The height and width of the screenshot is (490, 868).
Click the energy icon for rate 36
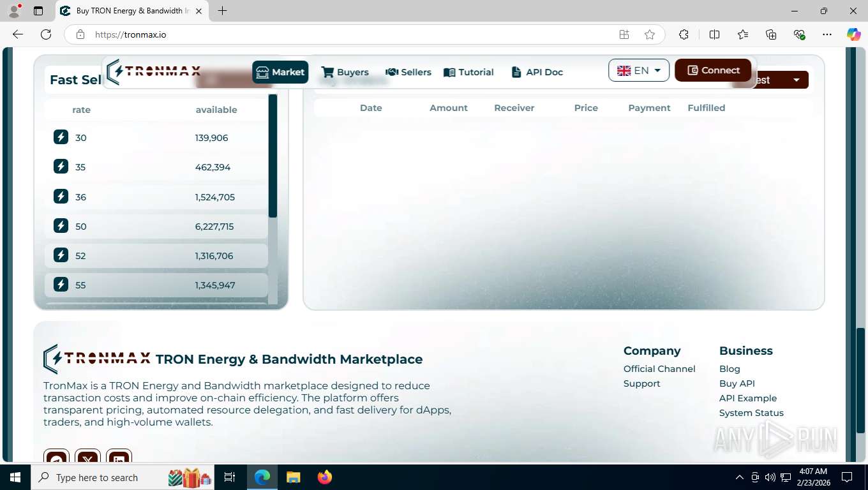(x=61, y=197)
